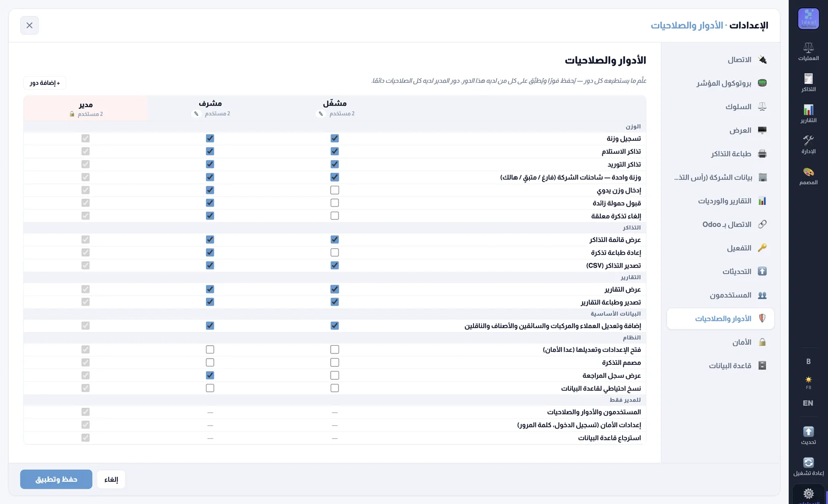Click the إلغاء cancel button
828x504 pixels.
[111, 479]
